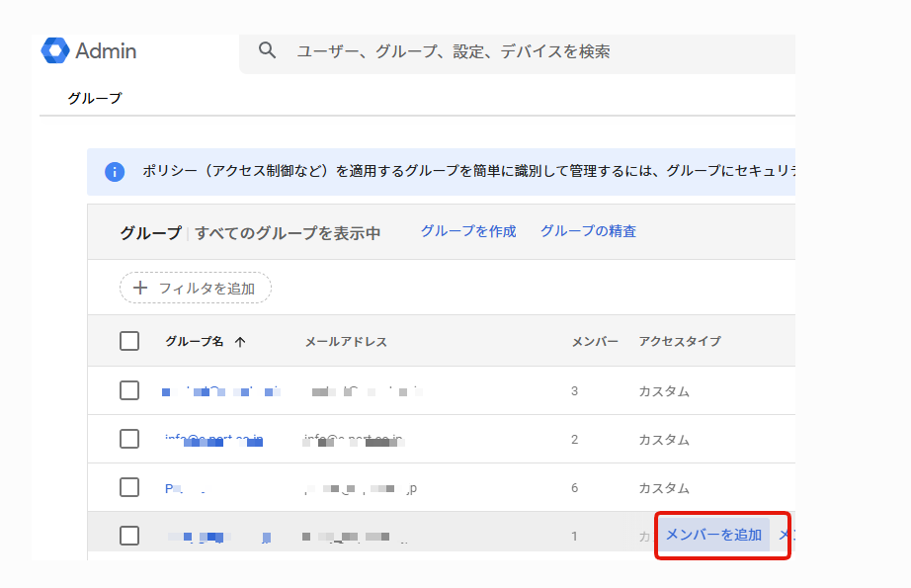Open the info@ group name link
Image resolution: width=911 pixels, height=588 pixels.
tap(213, 440)
